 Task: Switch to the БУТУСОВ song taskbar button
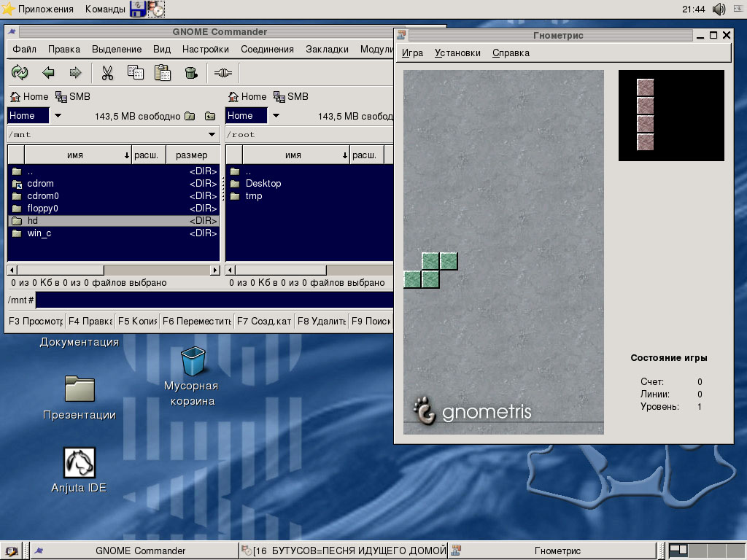coord(344,551)
